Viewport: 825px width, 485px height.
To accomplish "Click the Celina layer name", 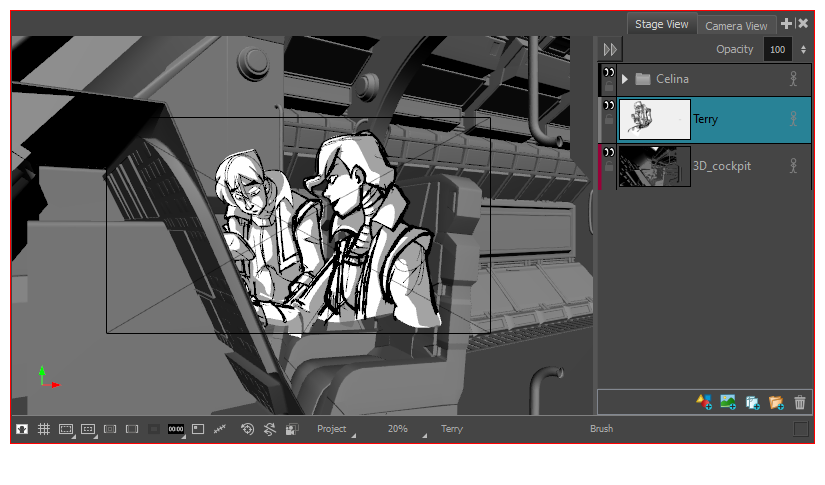I will [672, 79].
